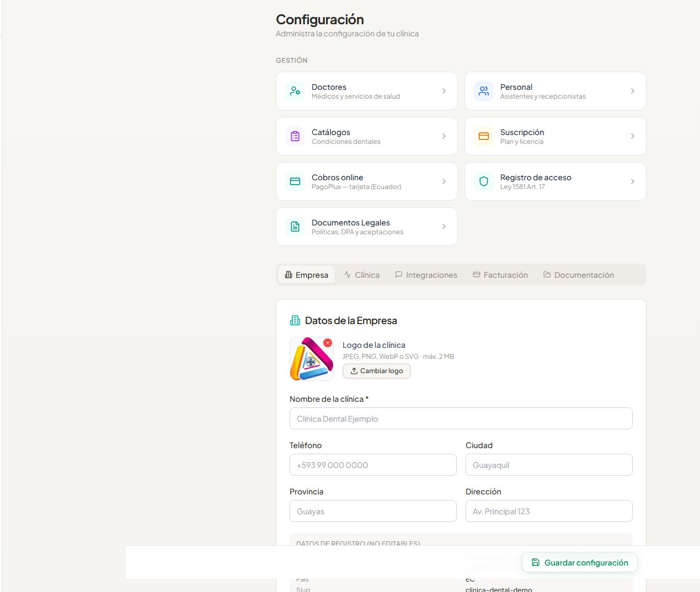Expand Doctores chevron arrow
The width and height of the screenshot is (700, 592).
tap(444, 91)
